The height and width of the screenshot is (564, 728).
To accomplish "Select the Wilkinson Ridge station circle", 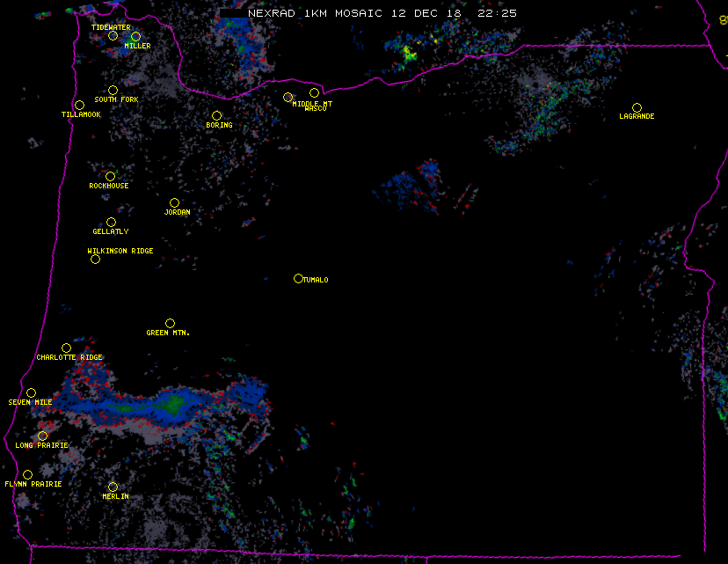I will pyautogui.click(x=95, y=259).
